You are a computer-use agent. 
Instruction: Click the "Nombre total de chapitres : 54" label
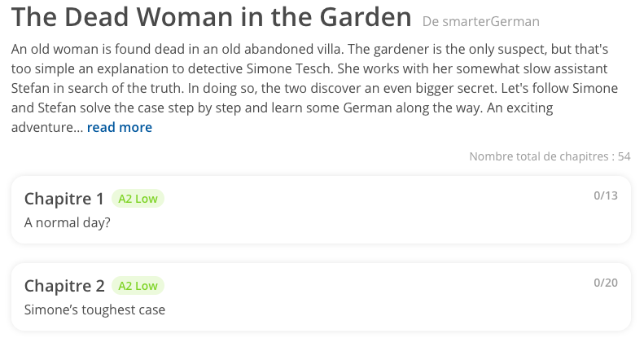click(x=550, y=156)
